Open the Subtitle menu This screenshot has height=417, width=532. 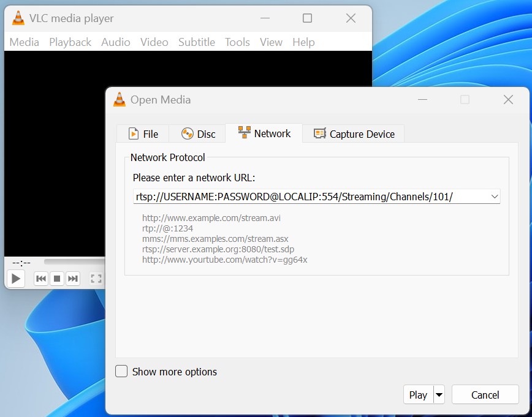(196, 42)
